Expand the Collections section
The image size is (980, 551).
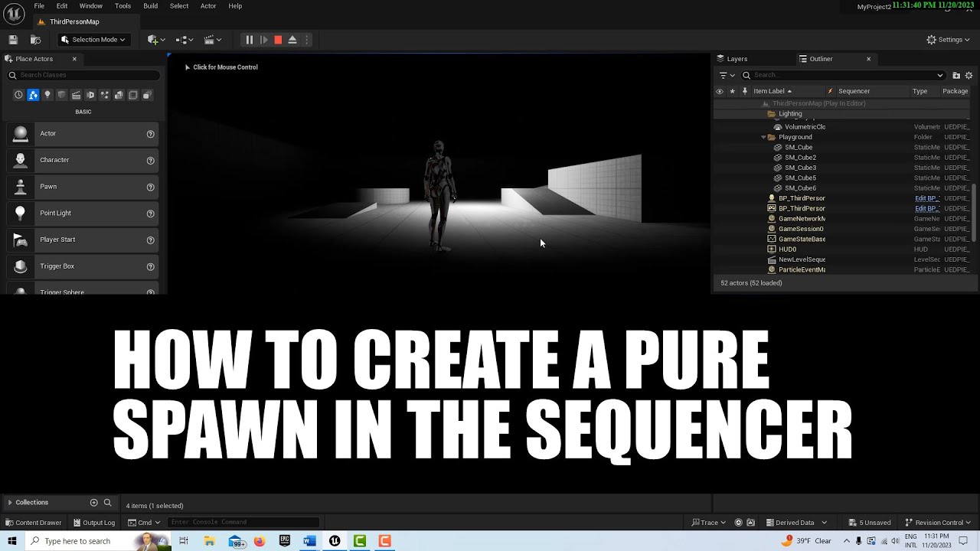(x=10, y=503)
